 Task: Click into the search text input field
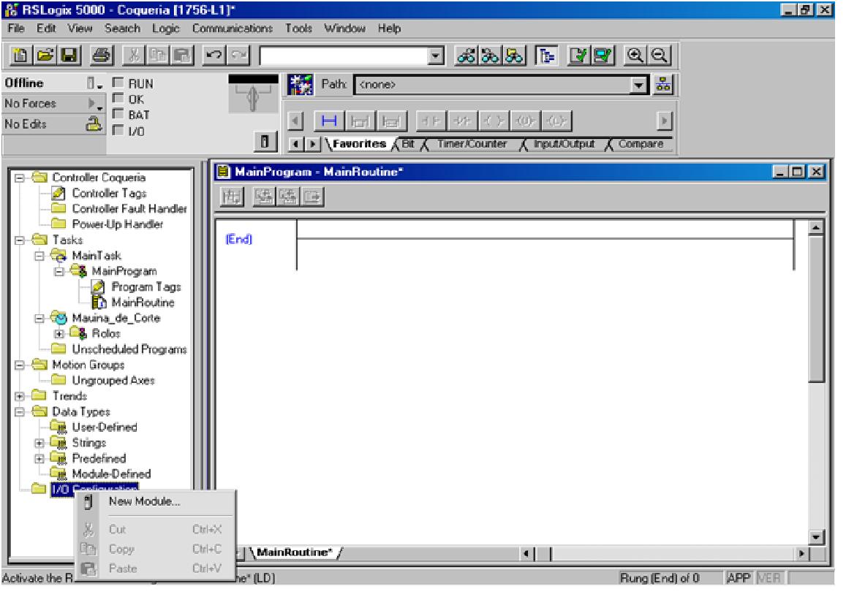pyautogui.click(x=344, y=56)
